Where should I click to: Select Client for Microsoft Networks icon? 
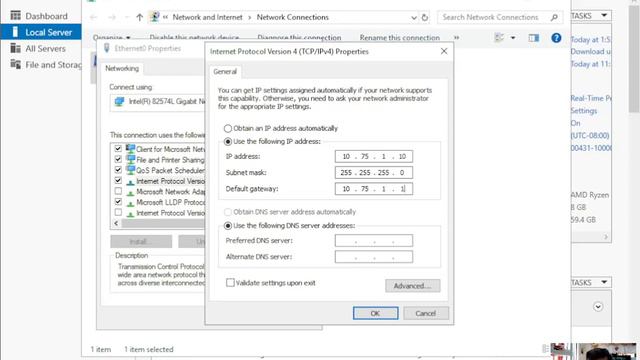coord(130,149)
